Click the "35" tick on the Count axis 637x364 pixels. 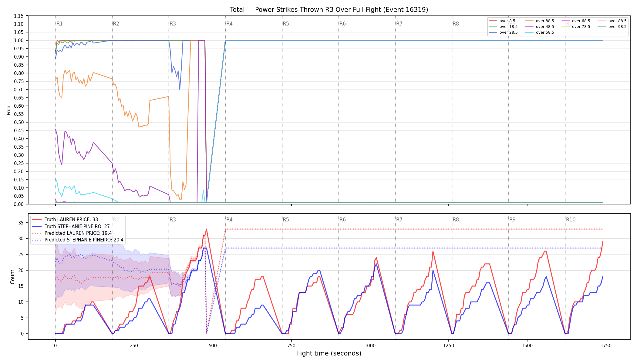[x=21, y=223]
